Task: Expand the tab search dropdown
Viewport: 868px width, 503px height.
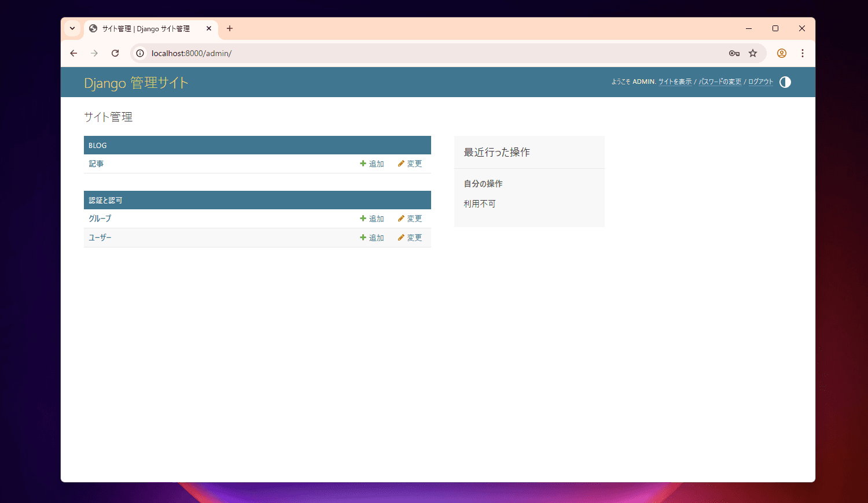Action: pyautogui.click(x=72, y=28)
